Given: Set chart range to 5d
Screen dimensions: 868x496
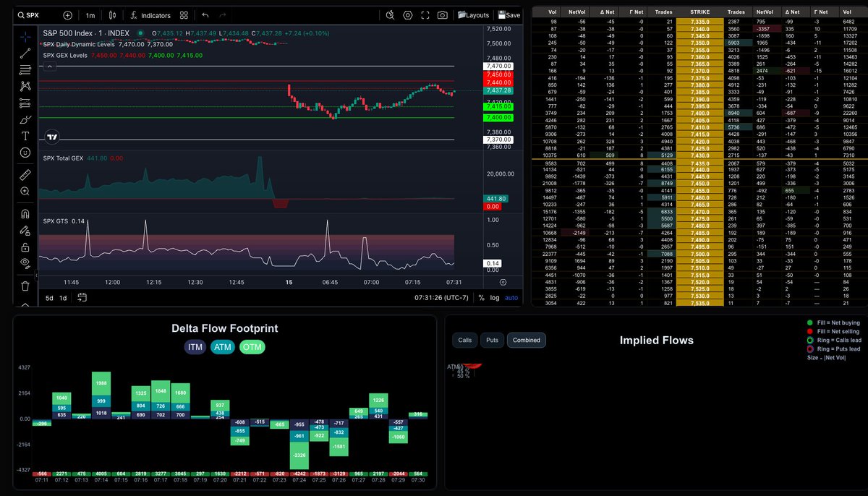Looking at the screenshot, I should click(49, 298).
